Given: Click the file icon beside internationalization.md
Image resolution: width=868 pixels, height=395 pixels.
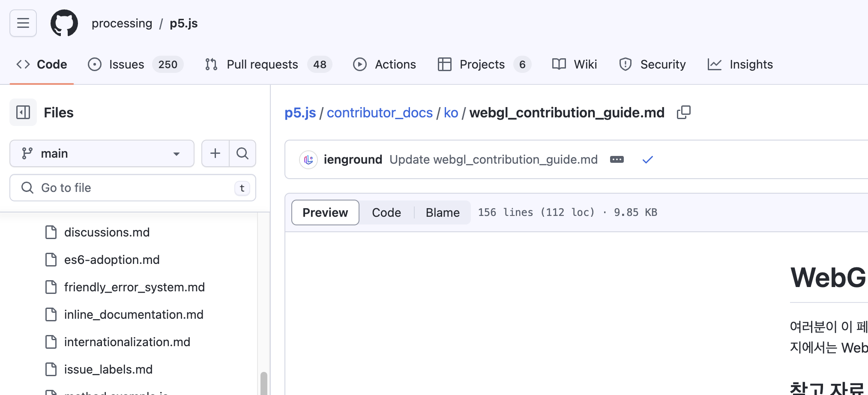Looking at the screenshot, I should (x=51, y=342).
